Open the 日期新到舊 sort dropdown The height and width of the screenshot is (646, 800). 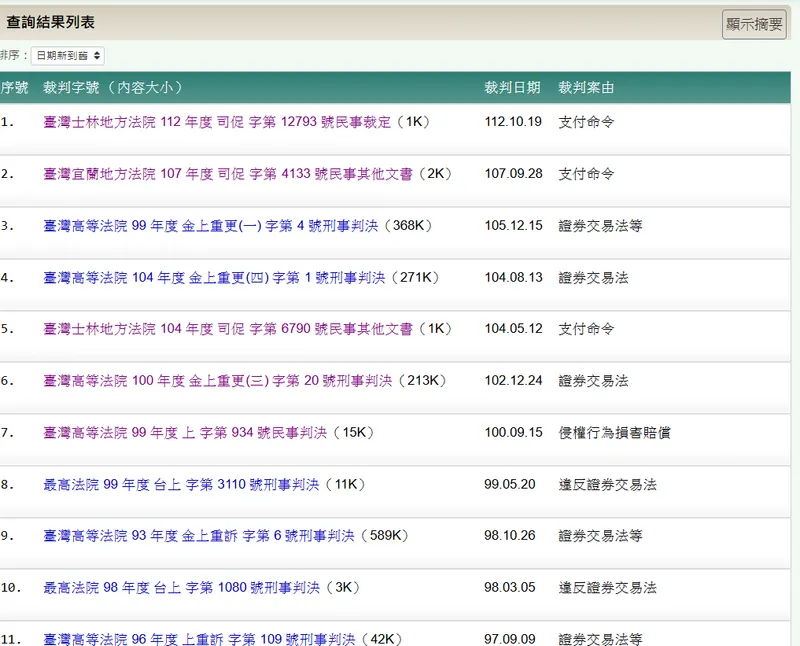click(67, 56)
